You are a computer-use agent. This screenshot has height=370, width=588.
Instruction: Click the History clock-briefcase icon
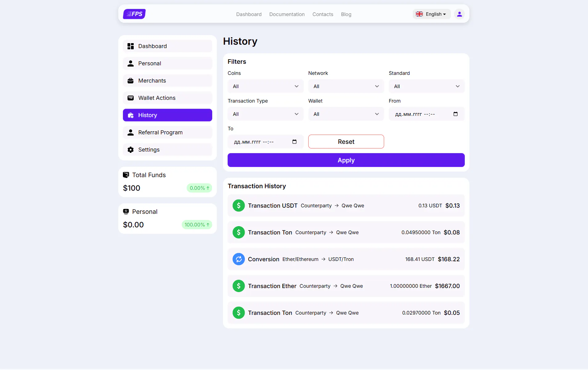pyautogui.click(x=131, y=115)
